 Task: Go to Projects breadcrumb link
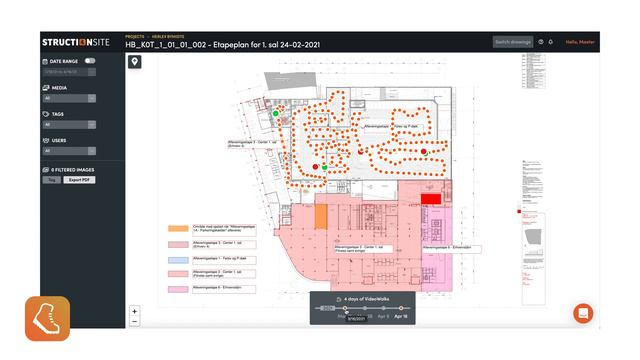pos(135,36)
